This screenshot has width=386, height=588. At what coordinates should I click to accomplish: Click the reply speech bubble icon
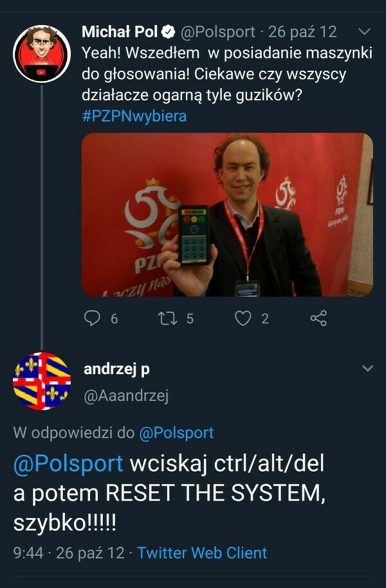pyautogui.click(x=92, y=319)
